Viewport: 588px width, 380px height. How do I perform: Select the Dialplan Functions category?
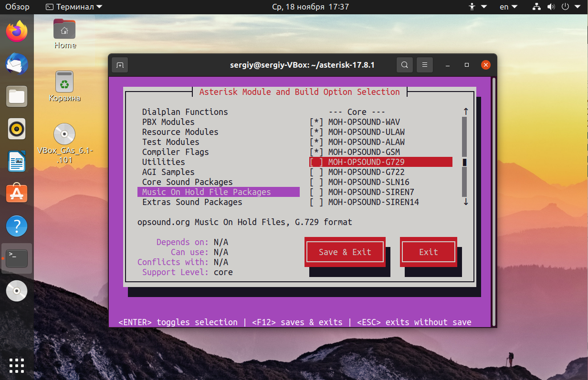pyautogui.click(x=185, y=112)
